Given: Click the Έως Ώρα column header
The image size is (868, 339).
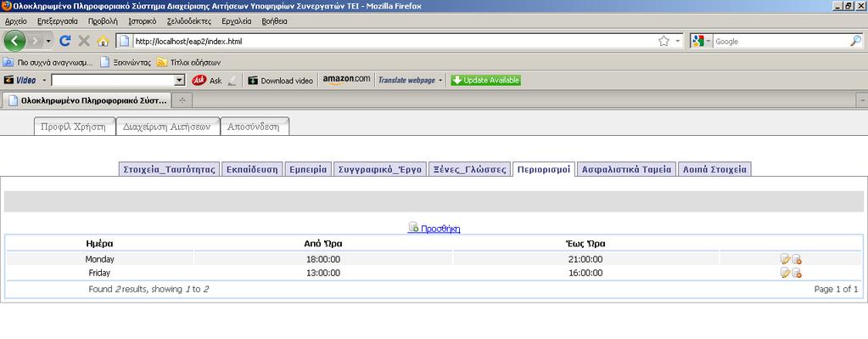Looking at the screenshot, I should [x=585, y=244].
